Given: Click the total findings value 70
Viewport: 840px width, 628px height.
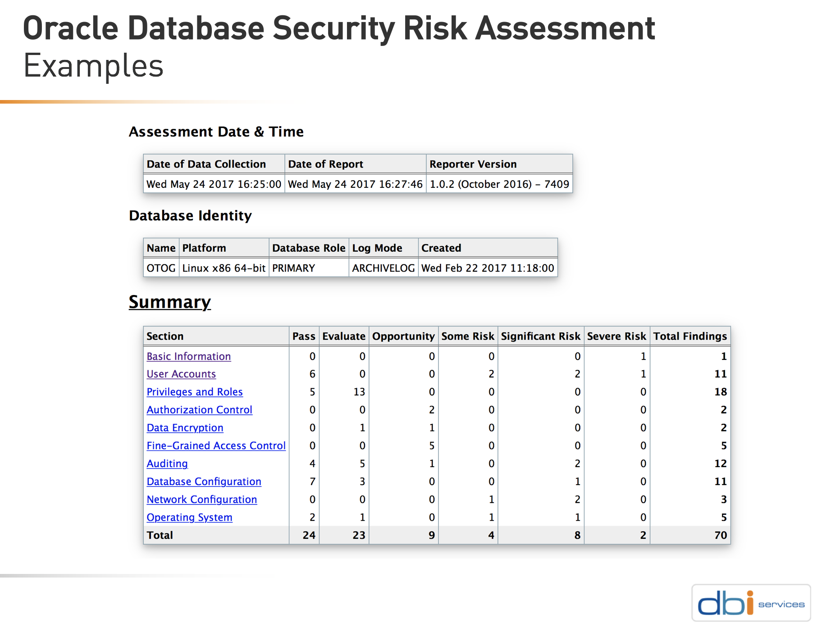Looking at the screenshot, I should pos(721,535).
